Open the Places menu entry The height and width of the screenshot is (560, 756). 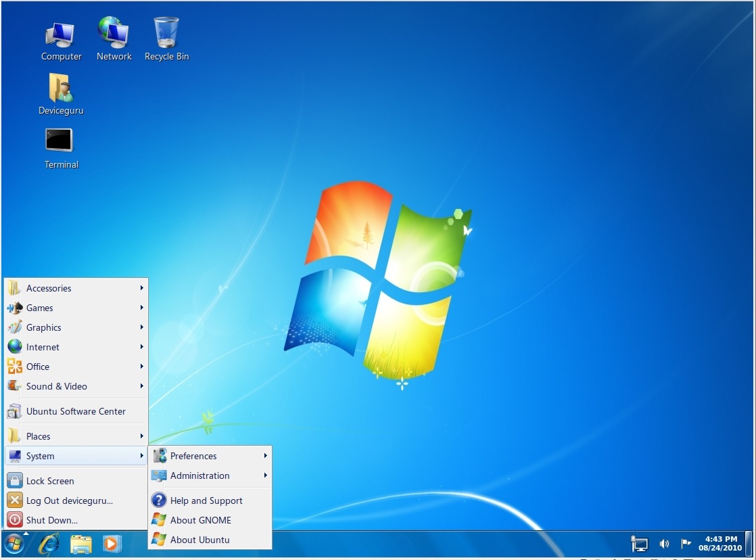76,436
